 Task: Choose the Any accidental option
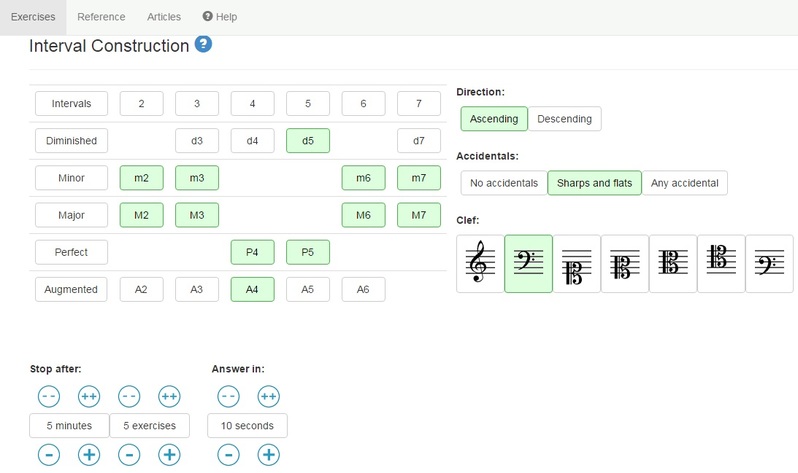click(x=684, y=183)
